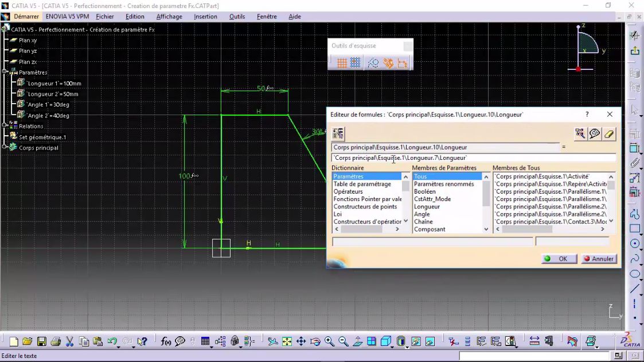Select Opérateurs in Dictionnaire list
Image resolution: width=644 pixels, height=362 pixels.
(x=348, y=191)
